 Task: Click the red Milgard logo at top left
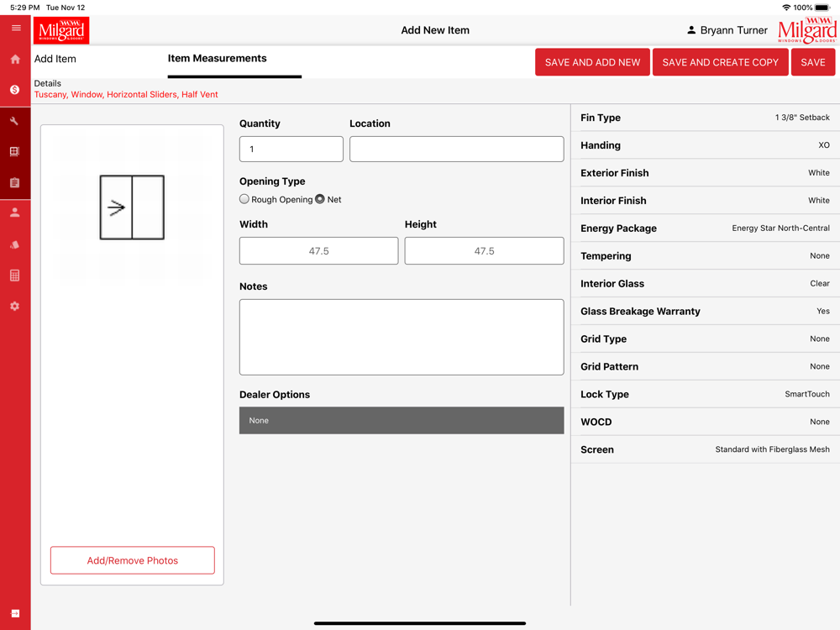(x=61, y=30)
